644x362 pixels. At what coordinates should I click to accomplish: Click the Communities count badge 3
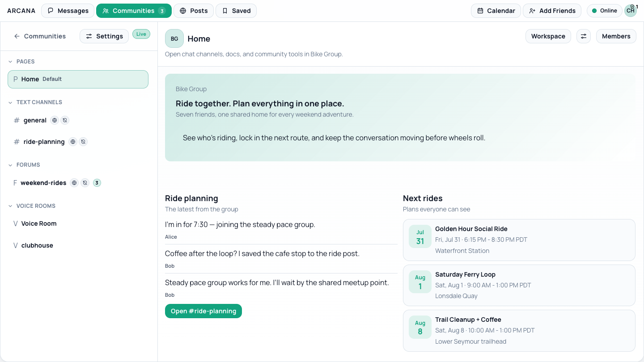[162, 11]
